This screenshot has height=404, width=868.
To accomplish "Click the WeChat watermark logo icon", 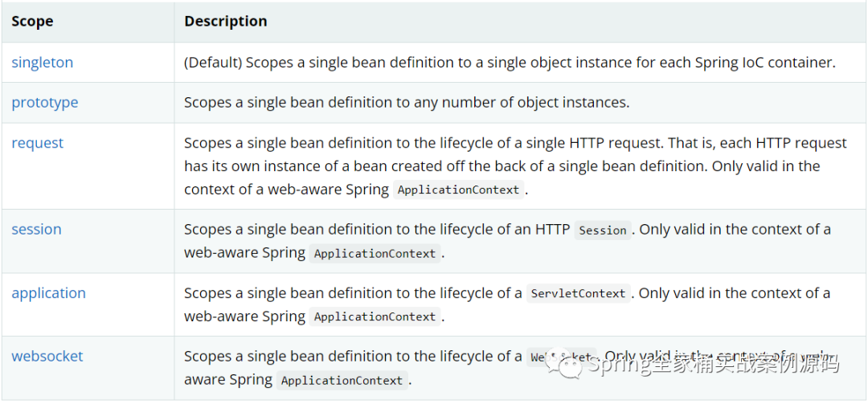I will pos(563,365).
